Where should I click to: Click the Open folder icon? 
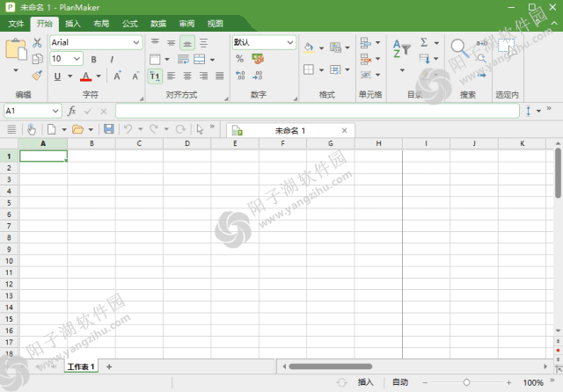point(78,129)
